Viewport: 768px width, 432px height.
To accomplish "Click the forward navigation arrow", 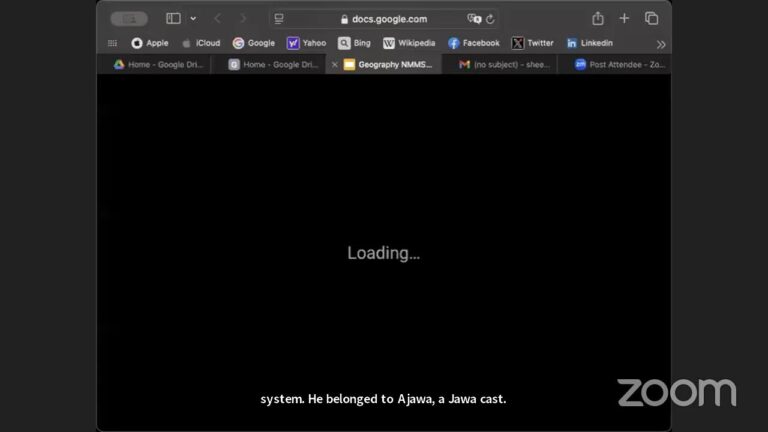I will click(243, 18).
